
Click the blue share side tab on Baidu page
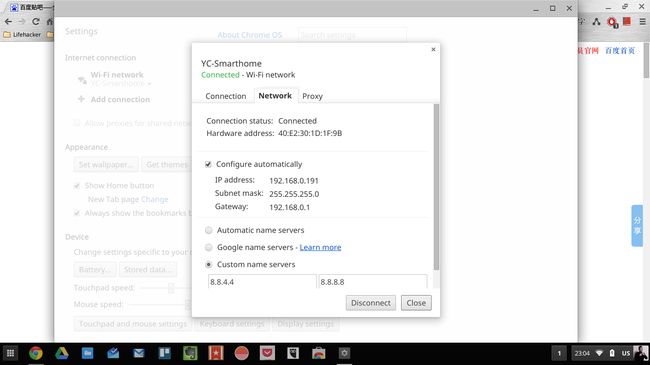637,226
